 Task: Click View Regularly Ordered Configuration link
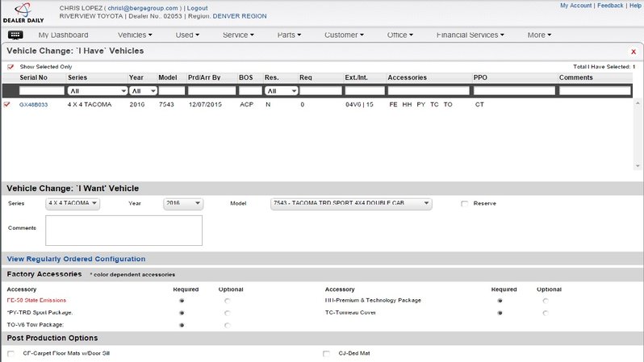[76, 259]
